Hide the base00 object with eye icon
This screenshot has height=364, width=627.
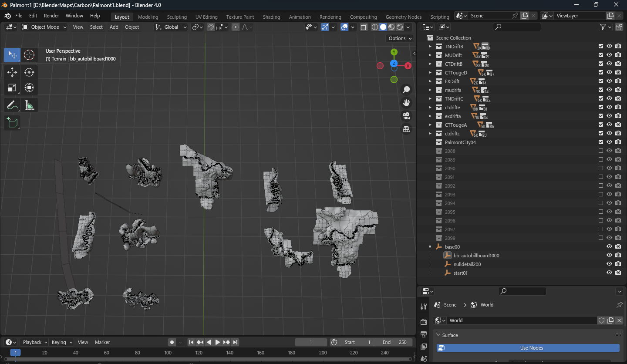[x=609, y=246]
